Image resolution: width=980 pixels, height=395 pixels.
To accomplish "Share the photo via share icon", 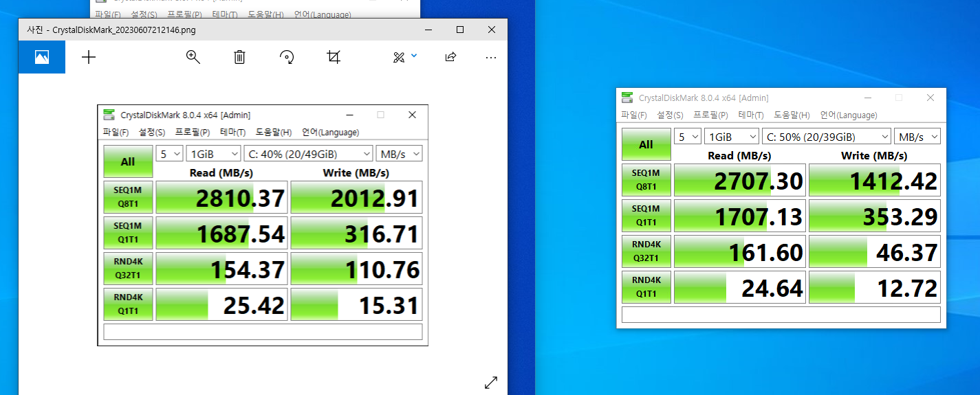I will click(450, 57).
